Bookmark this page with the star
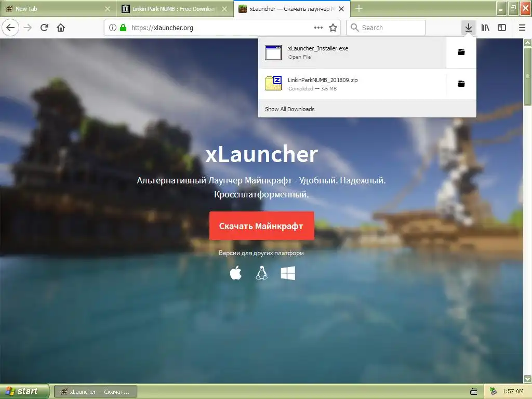The image size is (532, 399). point(333,28)
